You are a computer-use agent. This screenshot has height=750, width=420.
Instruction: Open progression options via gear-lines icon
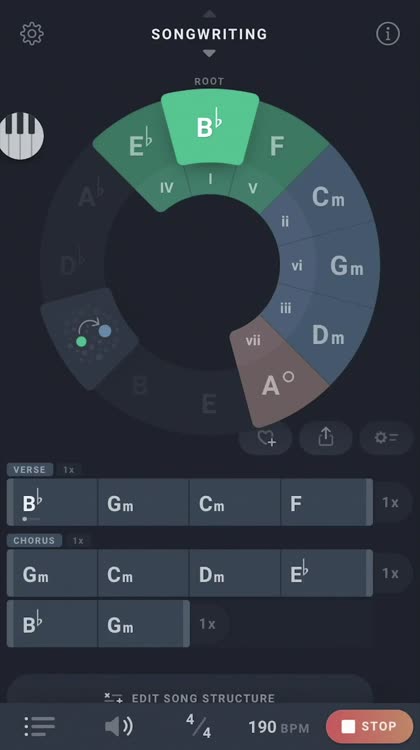pyautogui.click(x=386, y=437)
